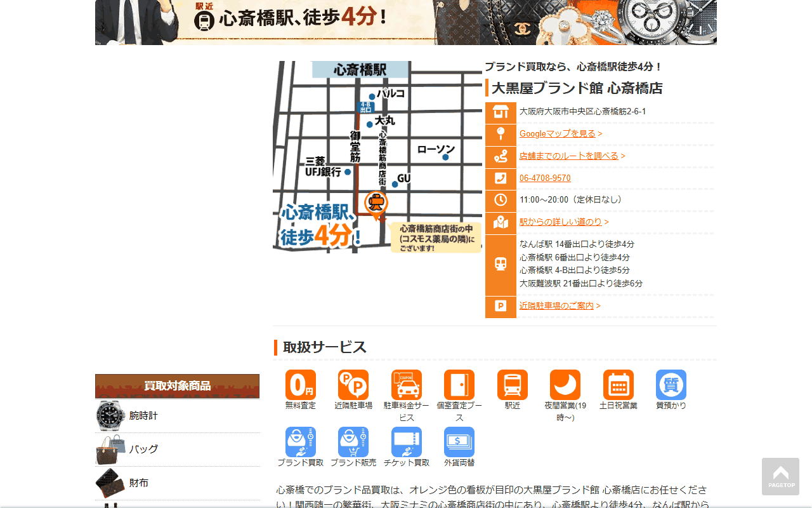
Task: Click the orange train station icon
Action: pos(501,265)
